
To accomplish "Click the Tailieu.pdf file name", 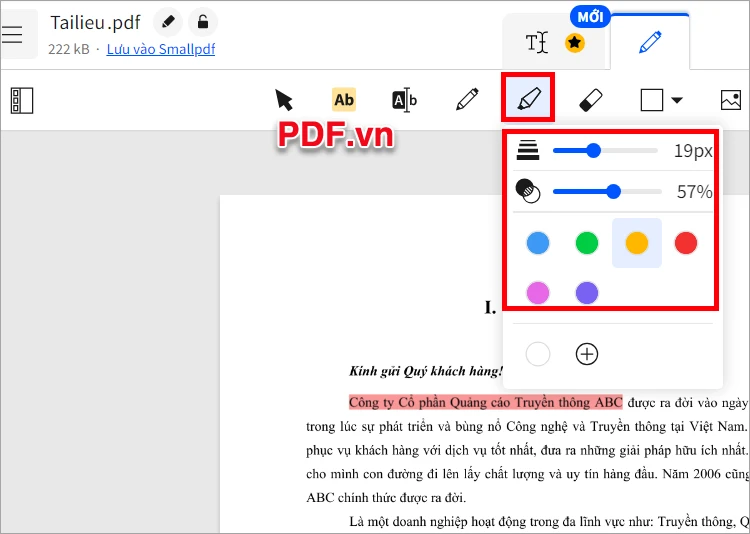I will coord(95,22).
